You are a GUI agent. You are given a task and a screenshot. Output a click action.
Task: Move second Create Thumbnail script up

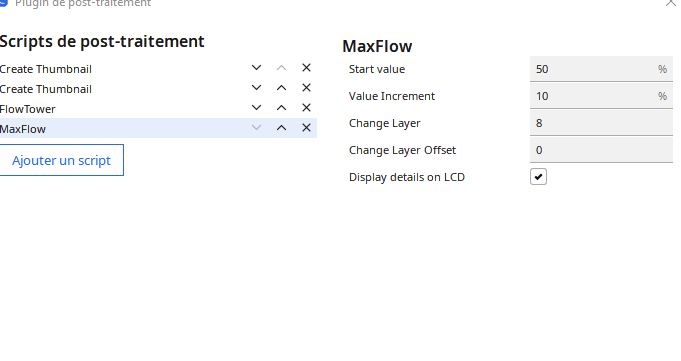click(x=281, y=88)
